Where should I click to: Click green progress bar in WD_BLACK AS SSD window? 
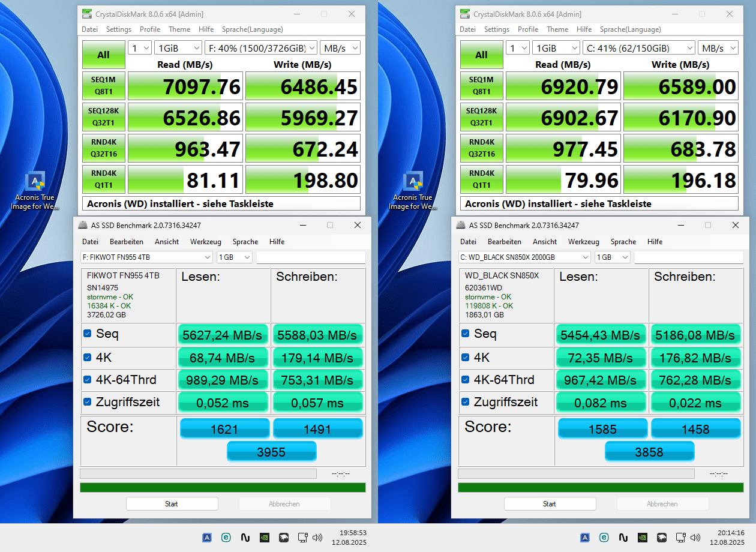point(601,487)
